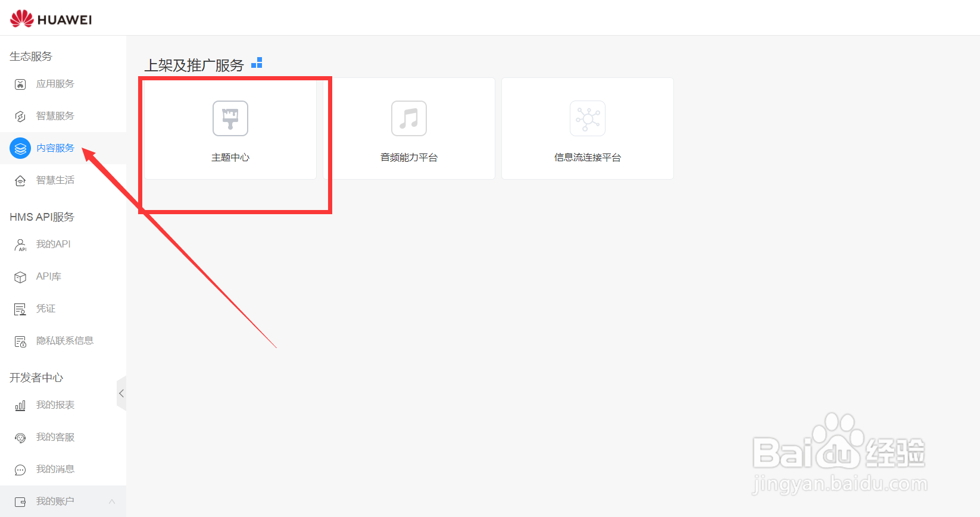This screenshot has height=517, width=980.
Task: Click the 我的账户 wallet icon
Action: 20,502
